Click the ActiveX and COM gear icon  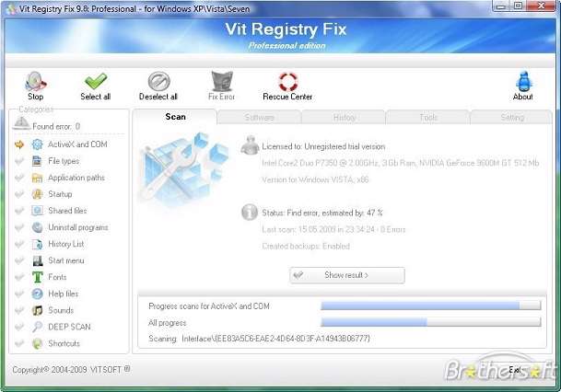click(37, 144)
